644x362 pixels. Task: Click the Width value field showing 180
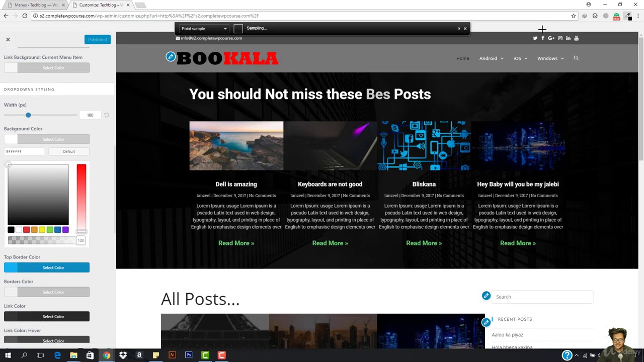pyautogui.click(x=90, y=115)
